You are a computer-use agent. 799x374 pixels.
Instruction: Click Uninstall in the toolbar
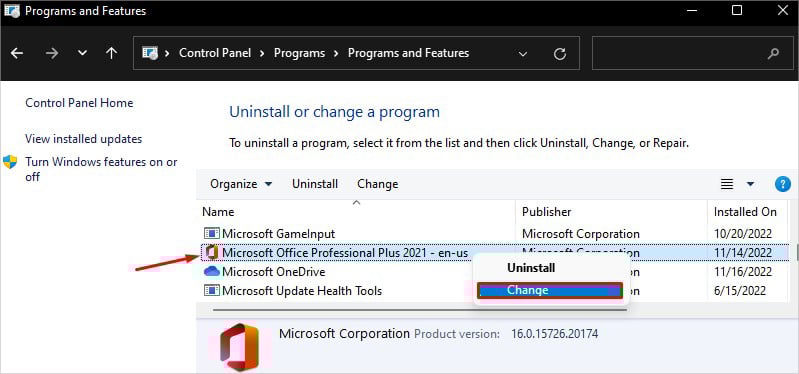[x=315, y=184]
